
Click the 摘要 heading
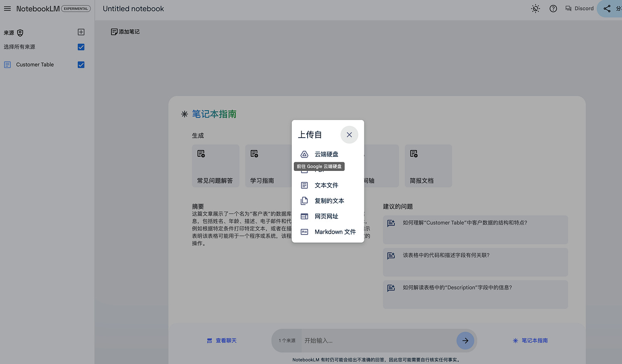(198, 206)
